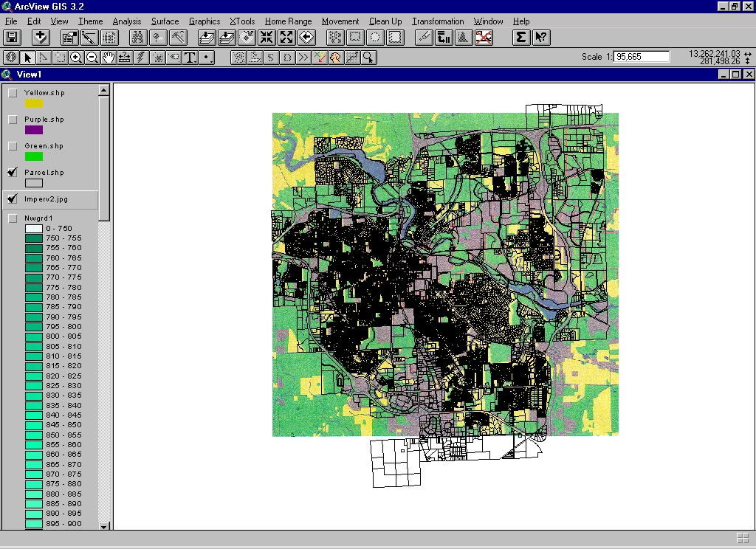The height and width of the screenshot is (549, 756).
Task: Select the Text tool
Action: point(190,58)
